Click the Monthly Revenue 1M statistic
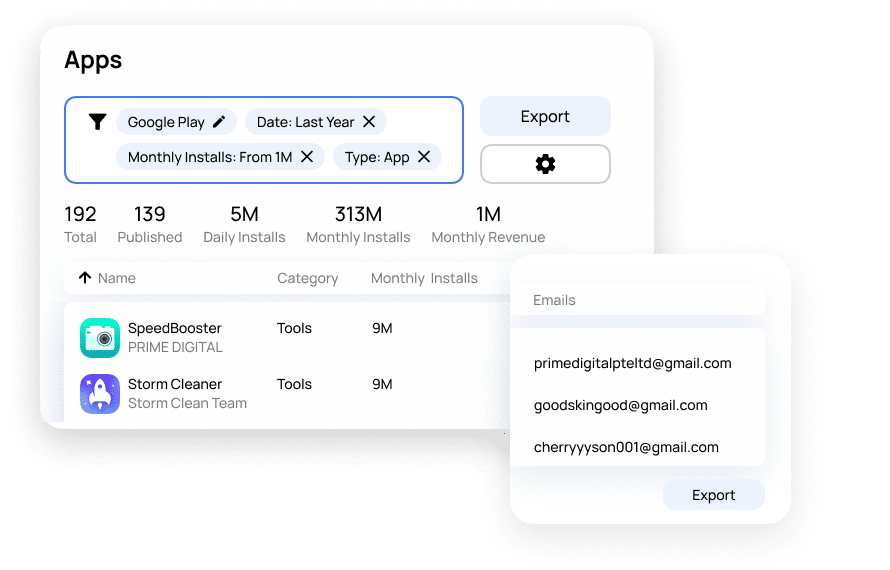 pos(488,224)
